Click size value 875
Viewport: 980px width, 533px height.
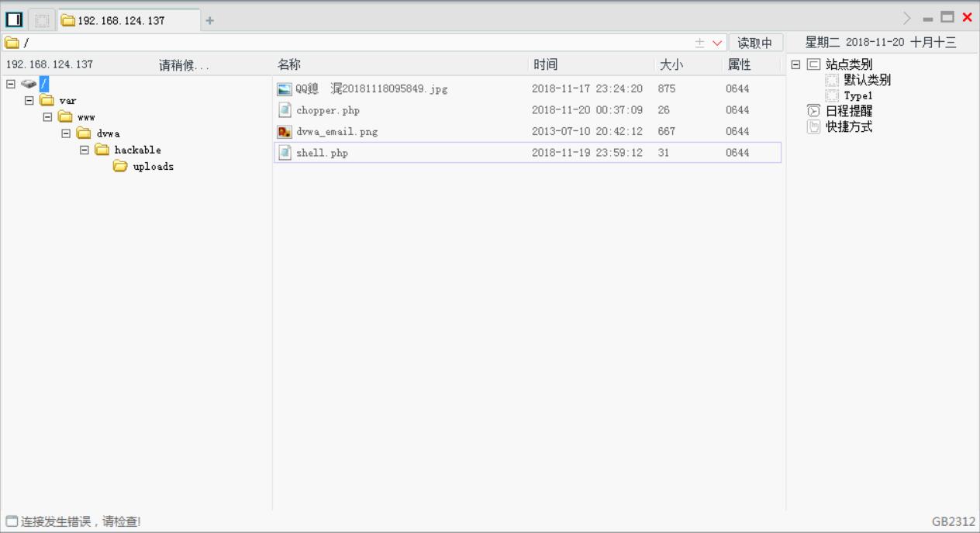pos(667,89)
